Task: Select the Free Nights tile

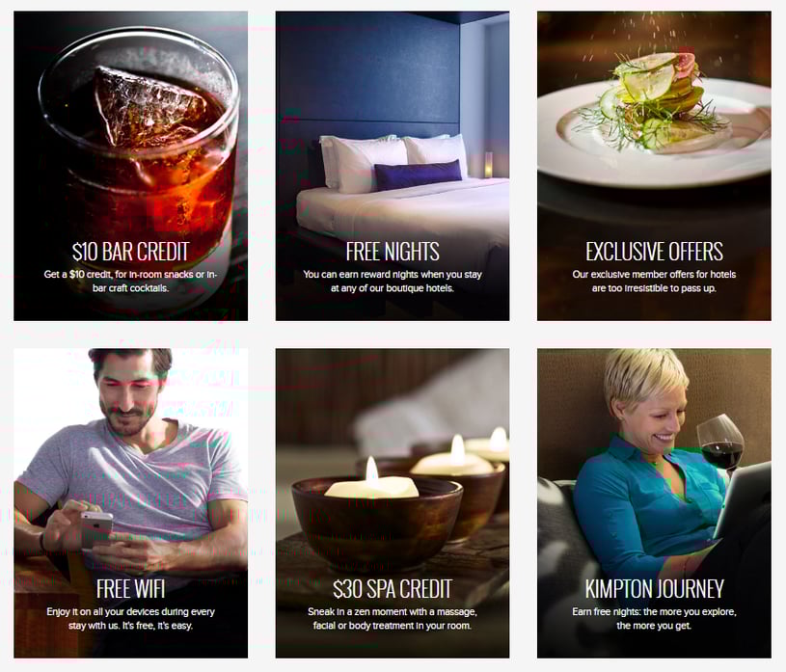Action: [x=393, y=166]
